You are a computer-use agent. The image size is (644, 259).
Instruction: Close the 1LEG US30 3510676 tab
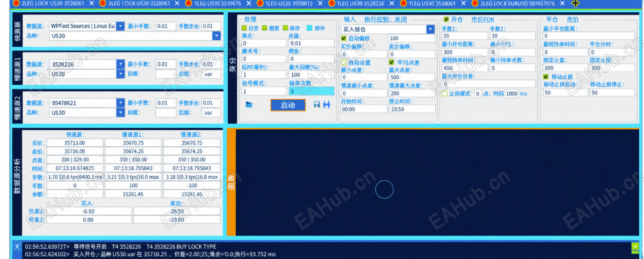tap(248, 3)
